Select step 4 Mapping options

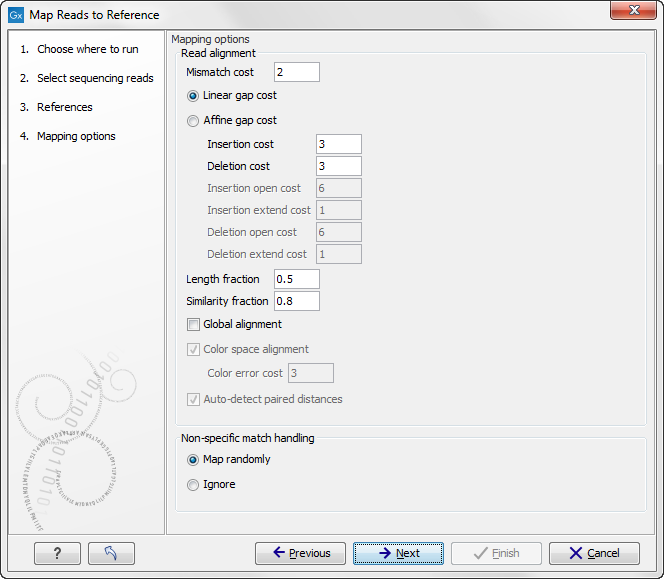pos(67,136)
